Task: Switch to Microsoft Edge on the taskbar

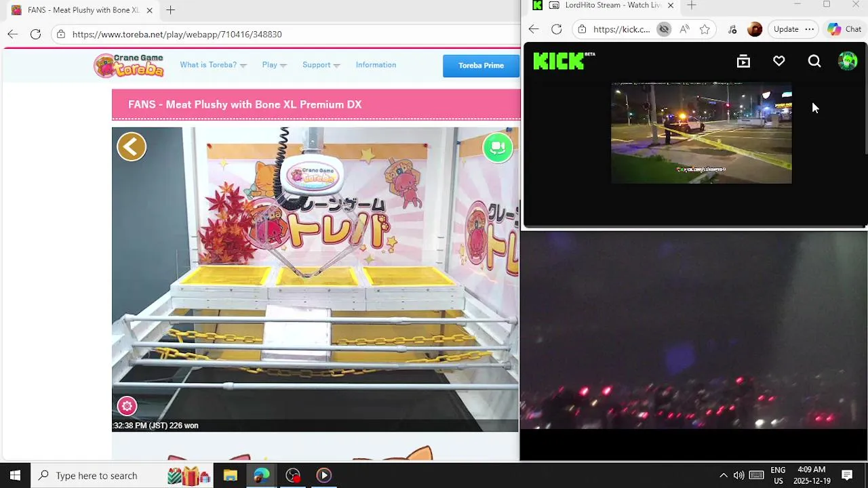Action: [x=261, y=475]
